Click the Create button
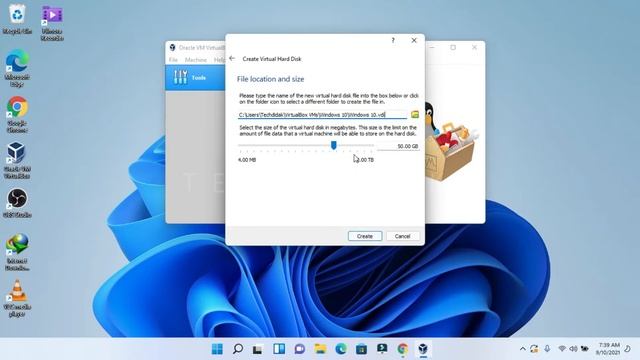 [x=365, y=236]
